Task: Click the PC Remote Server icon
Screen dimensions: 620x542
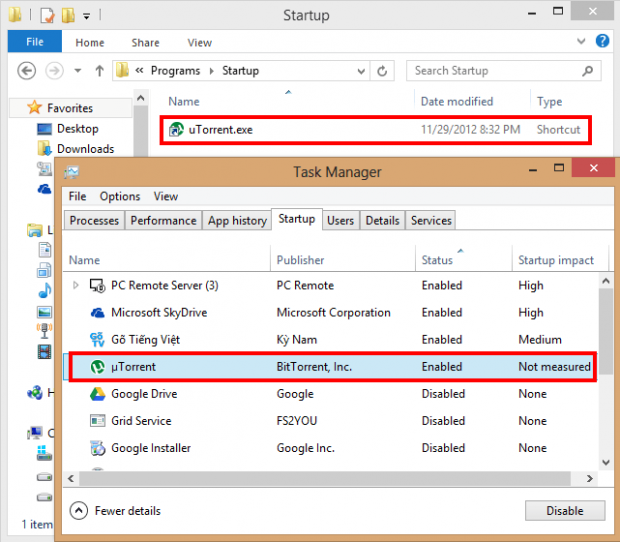Action: click(x=97, y=285)
